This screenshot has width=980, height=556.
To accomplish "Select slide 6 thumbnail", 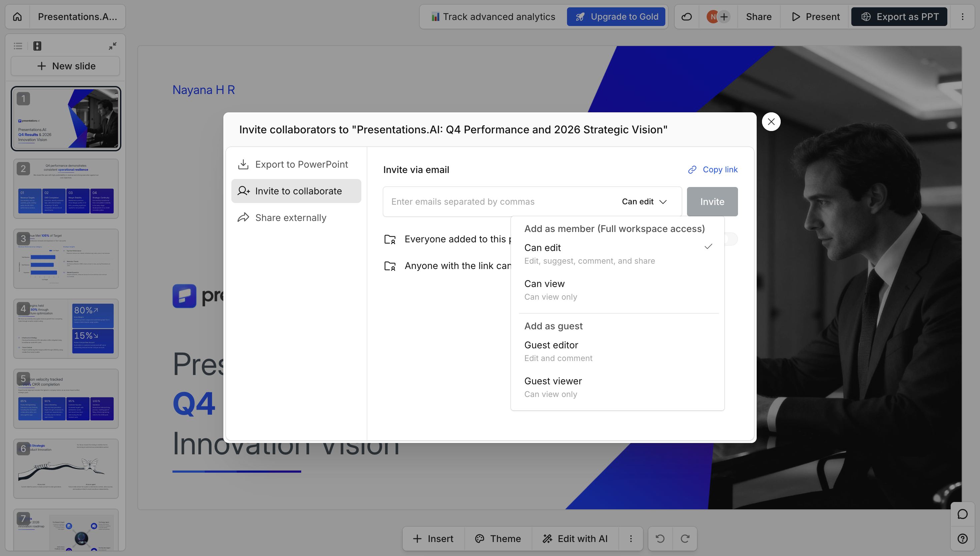I will point(66,468).
